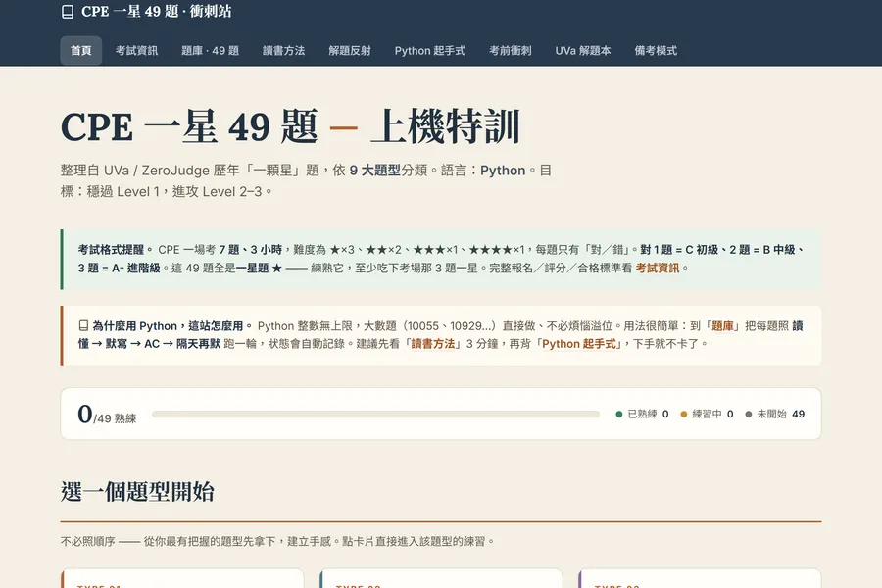Open the 考試資訊 nav tab
The image size is (882, 588).
click(x=136, y=51)
